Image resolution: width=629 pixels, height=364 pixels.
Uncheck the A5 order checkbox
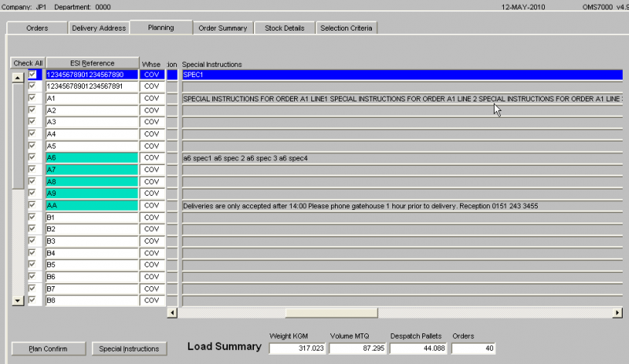click(32, 145)
